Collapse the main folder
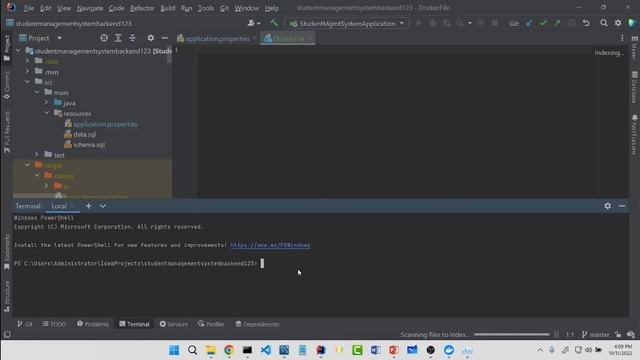This screenshot has height=360, width=640. 37,92
